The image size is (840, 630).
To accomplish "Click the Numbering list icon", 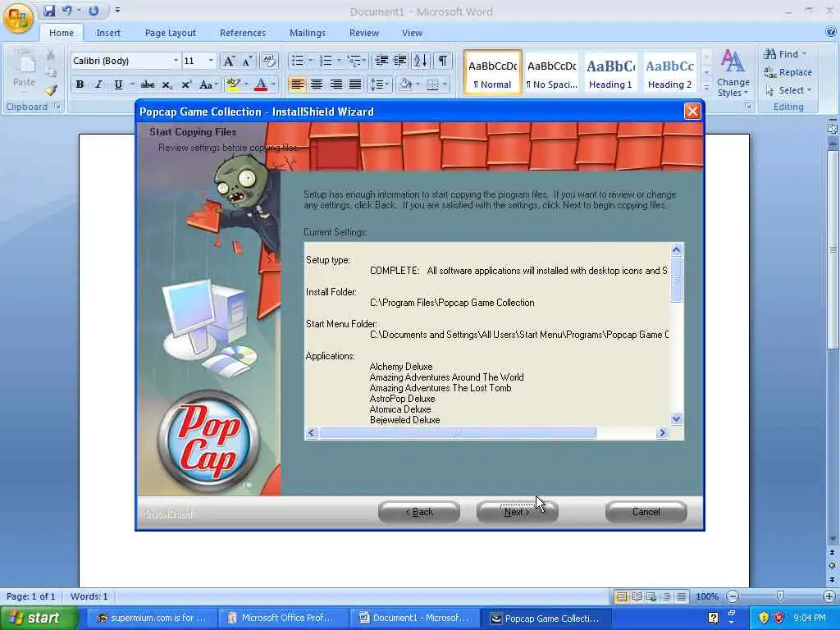I will (326, 61).
